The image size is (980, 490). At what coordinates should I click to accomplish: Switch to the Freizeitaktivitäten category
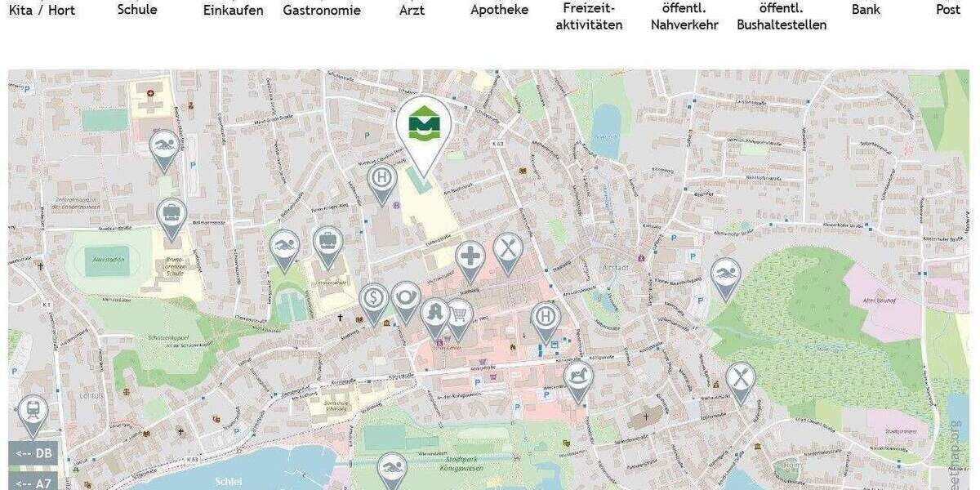(x=589, y=16)
